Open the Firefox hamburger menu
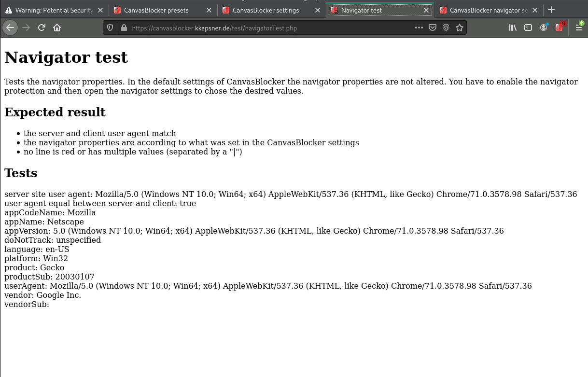 coord(579,28)
